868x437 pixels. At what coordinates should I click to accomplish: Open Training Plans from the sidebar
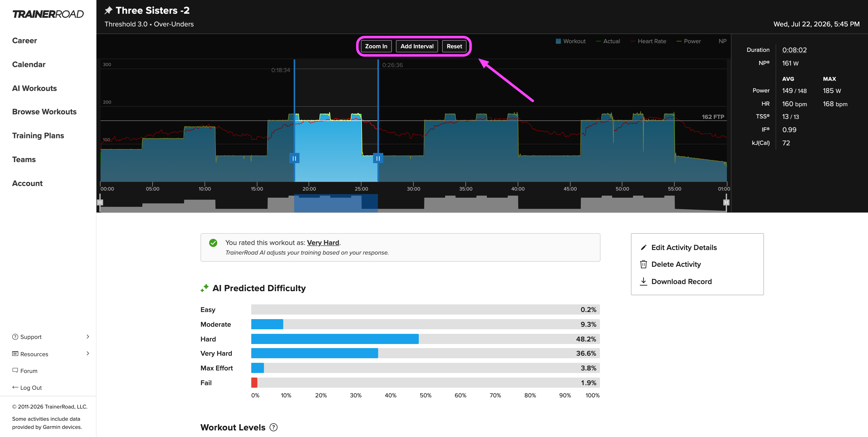tap(38, 136)
